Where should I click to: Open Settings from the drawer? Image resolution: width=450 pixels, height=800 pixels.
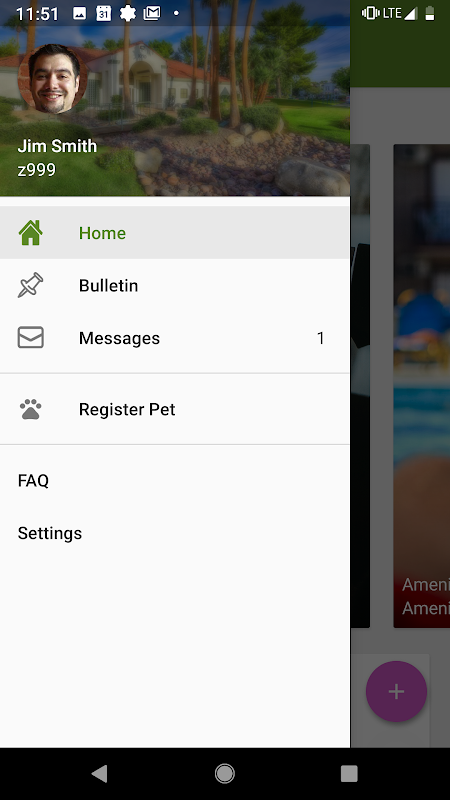click(49, 533)
